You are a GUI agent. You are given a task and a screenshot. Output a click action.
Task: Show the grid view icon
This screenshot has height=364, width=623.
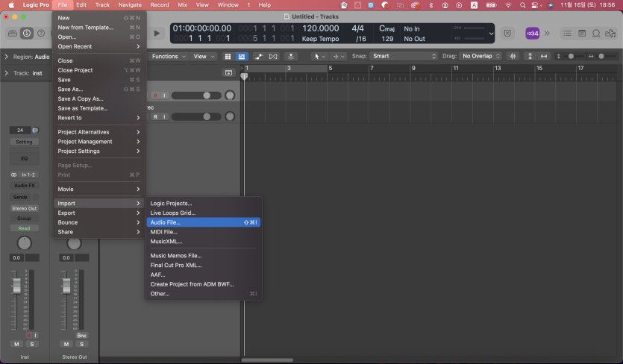[x=228, y=57]
